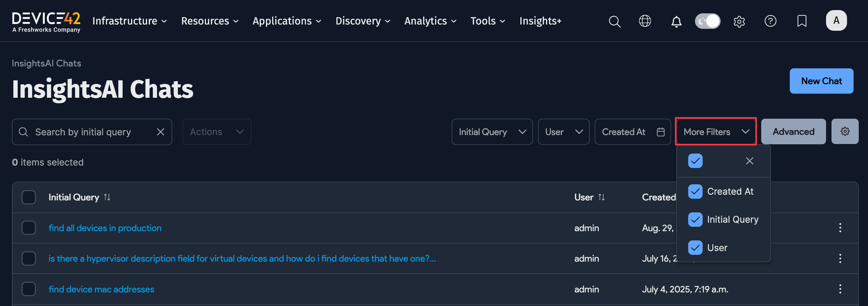
Task: Open the help question mark icon
Action: pos(771,21)
